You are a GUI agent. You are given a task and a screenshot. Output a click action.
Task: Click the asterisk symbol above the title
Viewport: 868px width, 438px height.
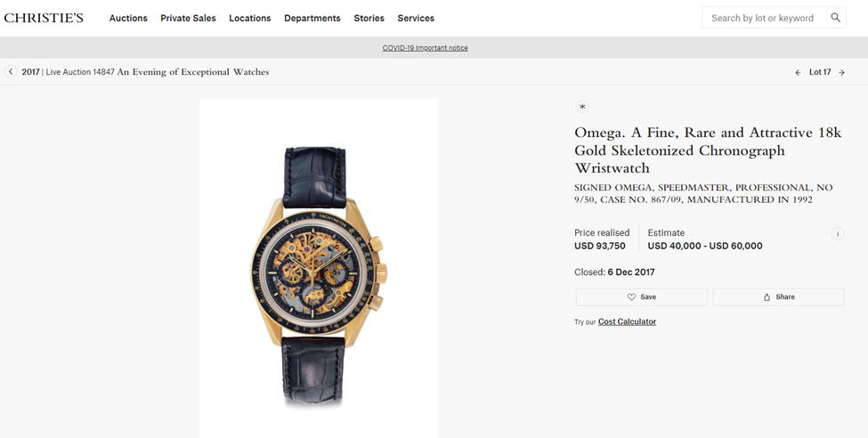click(x=582, y=107)
